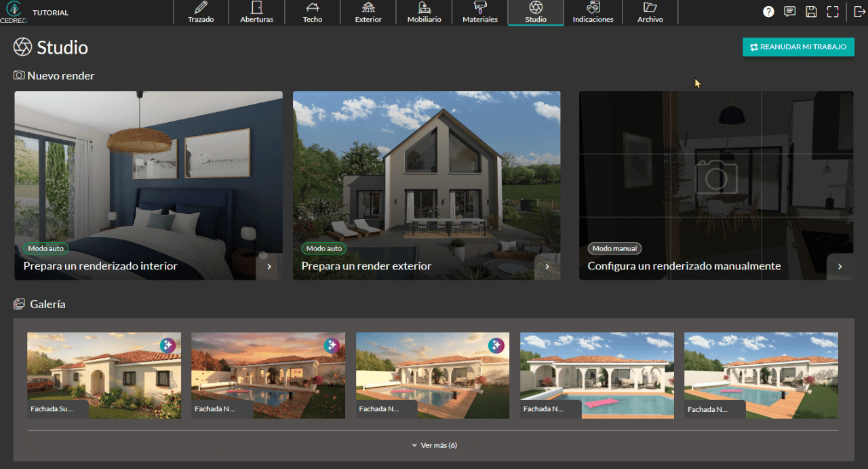Go to the Archivo tab
Viewport: 868px width, 469px height.
tap(650, 13)
